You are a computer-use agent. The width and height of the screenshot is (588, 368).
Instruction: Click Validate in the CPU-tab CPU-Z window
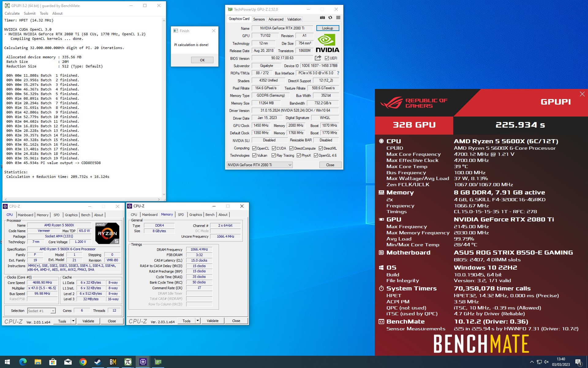[x=88, y=321]
